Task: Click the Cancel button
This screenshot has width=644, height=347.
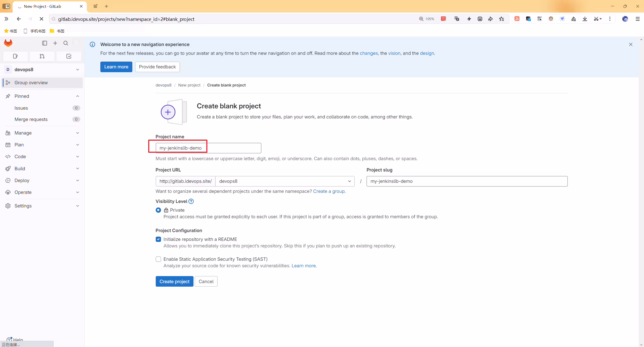Action: click(x=206, y=282)
